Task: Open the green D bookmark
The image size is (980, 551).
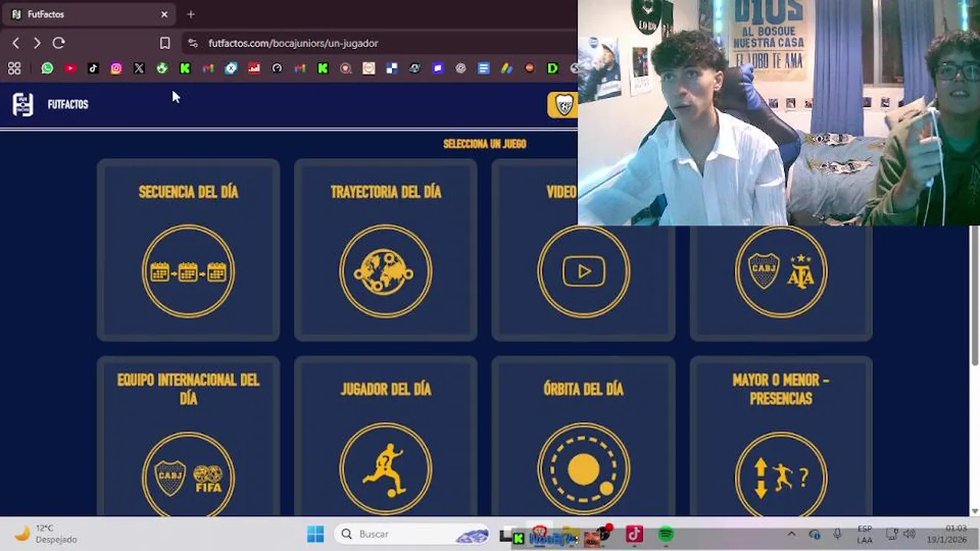Action: coord(553,69)
